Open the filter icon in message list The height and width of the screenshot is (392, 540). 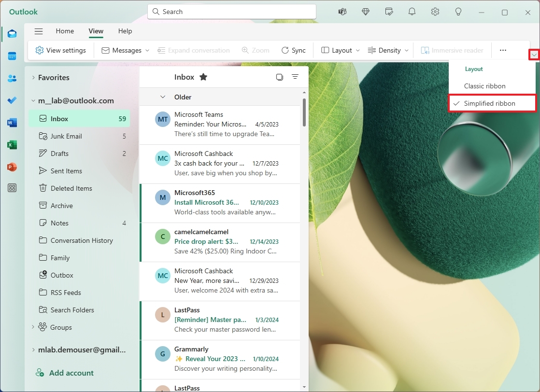[x=295, y=77]
